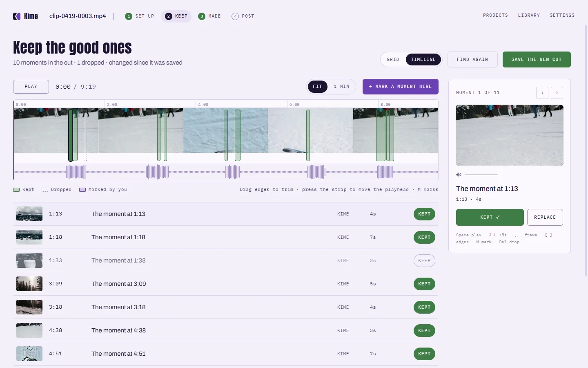Screen dimensions: 588x368
Task: Select "The moment at 4:38" row title
Action: click(x=118, y=331)
